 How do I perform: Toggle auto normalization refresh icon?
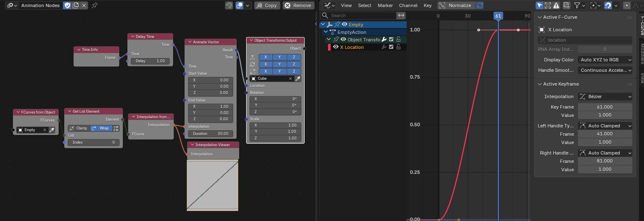[480, 5]
